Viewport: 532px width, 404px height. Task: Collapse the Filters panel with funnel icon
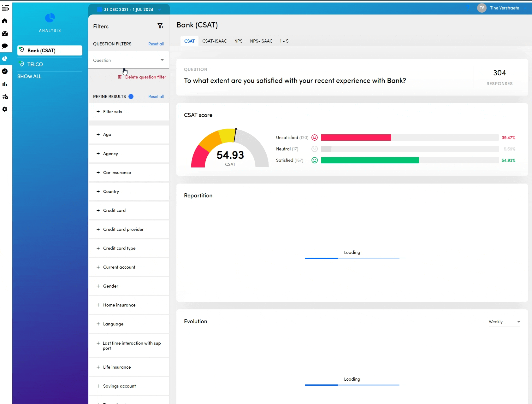coord(160,26)
